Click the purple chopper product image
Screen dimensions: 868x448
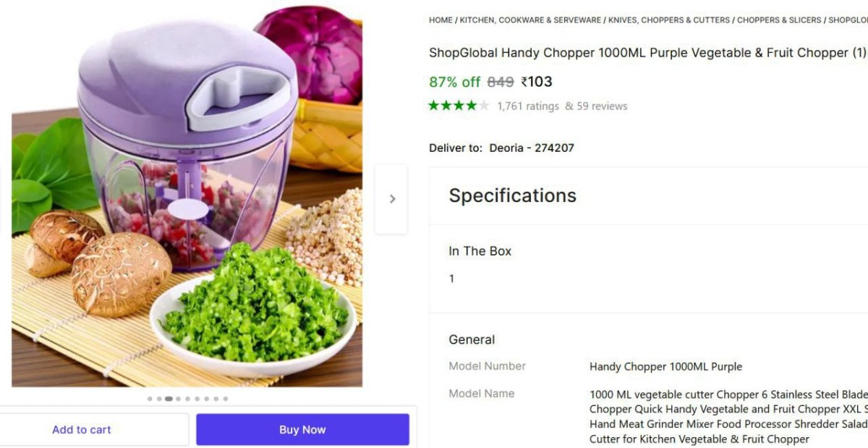coord(187,199)
